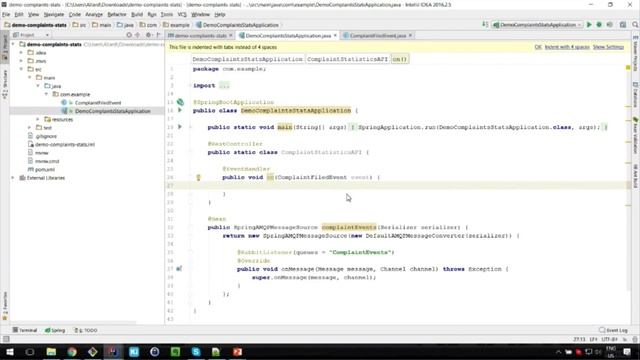Image resolution: width=640 pixels, height=360 pixels.
Task: Open Structure side tool window
Action: tap(5, 84)
